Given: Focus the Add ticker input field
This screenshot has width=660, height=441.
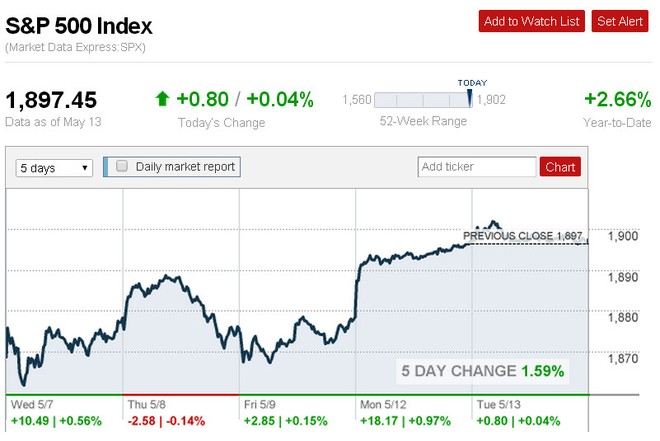Looking at the screenshot, I should 476,167.
